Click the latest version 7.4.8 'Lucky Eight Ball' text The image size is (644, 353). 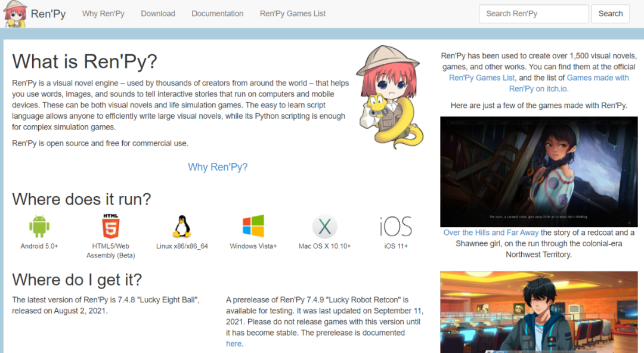106,305
